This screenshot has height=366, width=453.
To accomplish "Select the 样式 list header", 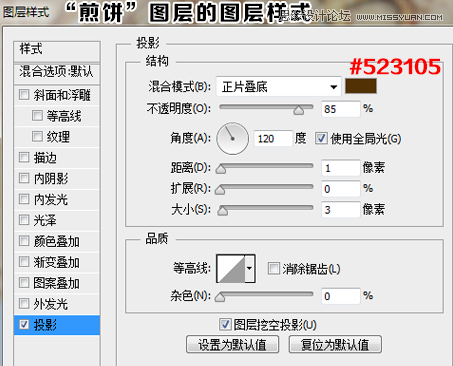I will (x=57, y=51).
